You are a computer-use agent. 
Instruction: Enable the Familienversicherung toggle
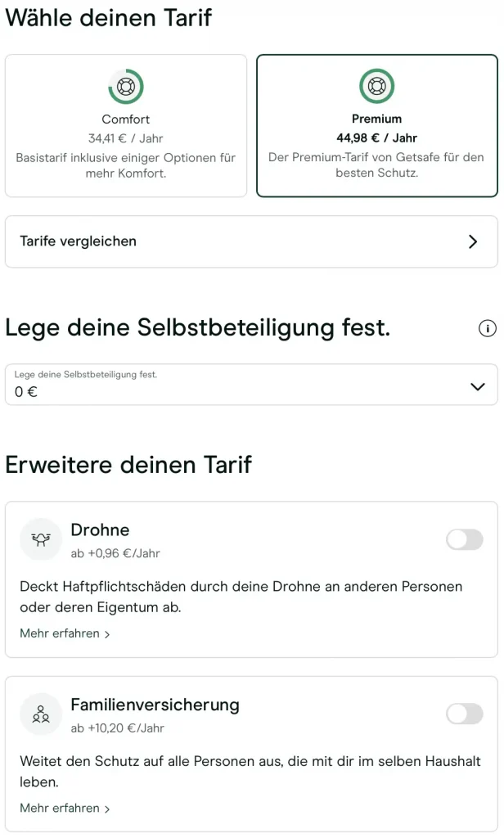coord(464,714)
